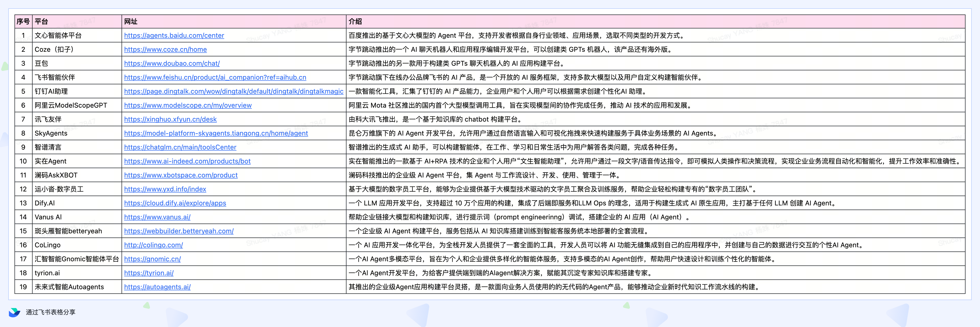Image resolution: width=980 pixels, height=327 pixels.
Task: Select the 序号 column header
Action: (23, 21)
